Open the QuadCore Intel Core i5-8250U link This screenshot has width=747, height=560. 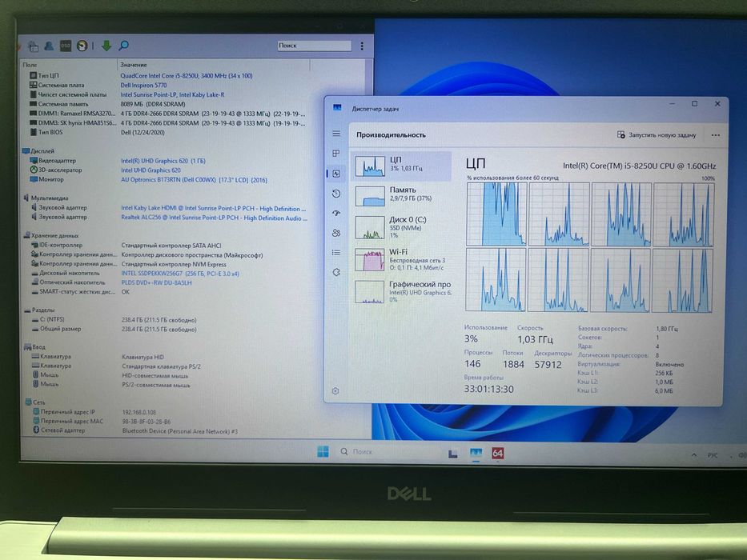tap(187, 76)
